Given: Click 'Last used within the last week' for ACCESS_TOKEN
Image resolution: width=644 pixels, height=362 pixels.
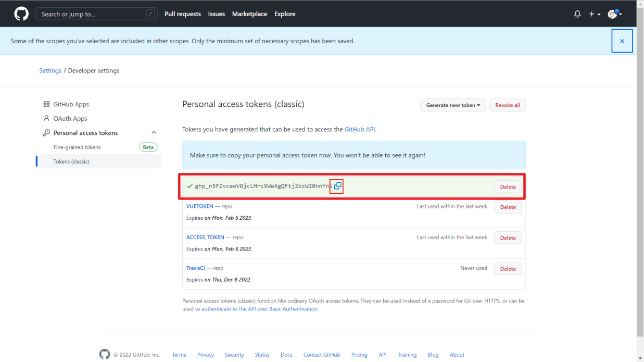Looking at the screenshot, I should [452, 237].
